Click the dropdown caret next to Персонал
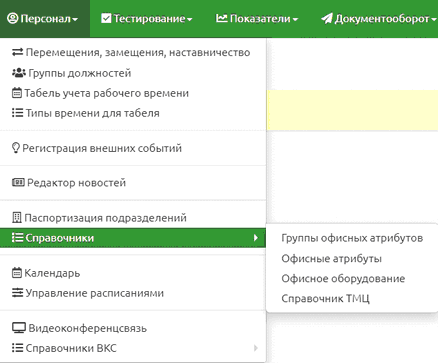Image resolution: width=438 pixels, height=363 pixels. click(x=75, y=20)
